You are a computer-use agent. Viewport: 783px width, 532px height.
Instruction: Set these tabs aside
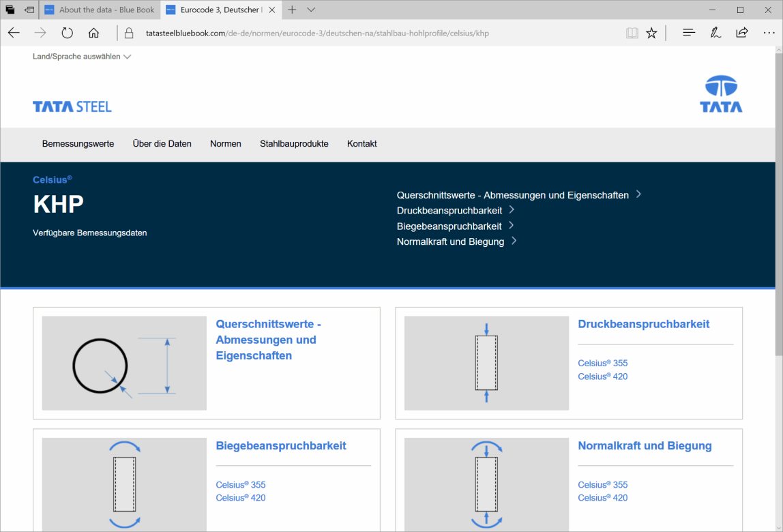pyautogui.click(x=29, y=10)
